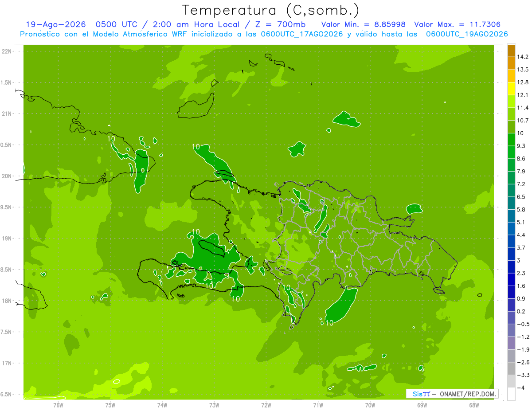
Task: Click the "72W" longitude label
Action: (x=266, y=405)
